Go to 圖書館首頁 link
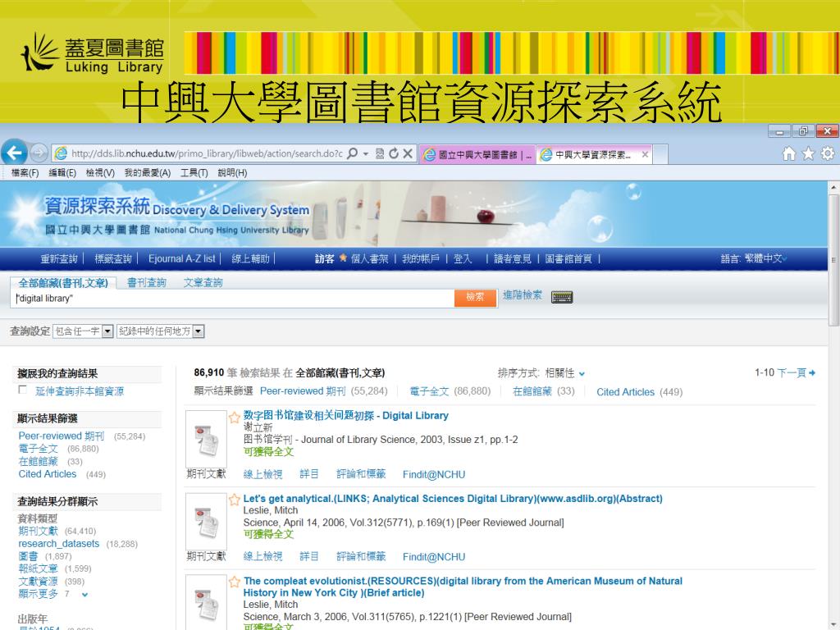The width and height of the screenshot is (840, 630). pyautogui.click(x=568, y=258)
